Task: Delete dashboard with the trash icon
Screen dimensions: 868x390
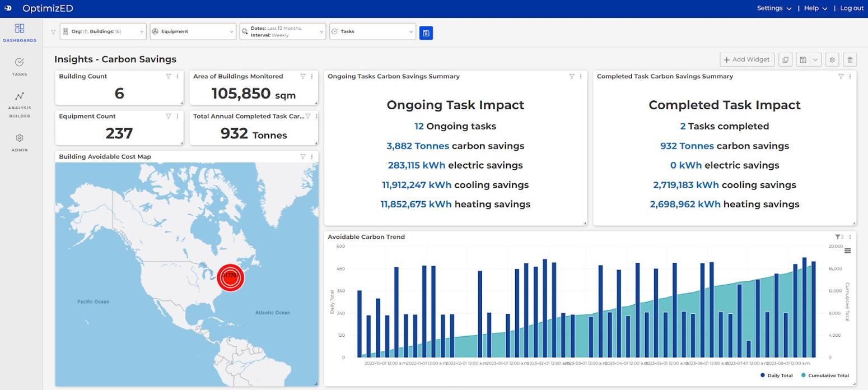Action: tap(850, 60)
